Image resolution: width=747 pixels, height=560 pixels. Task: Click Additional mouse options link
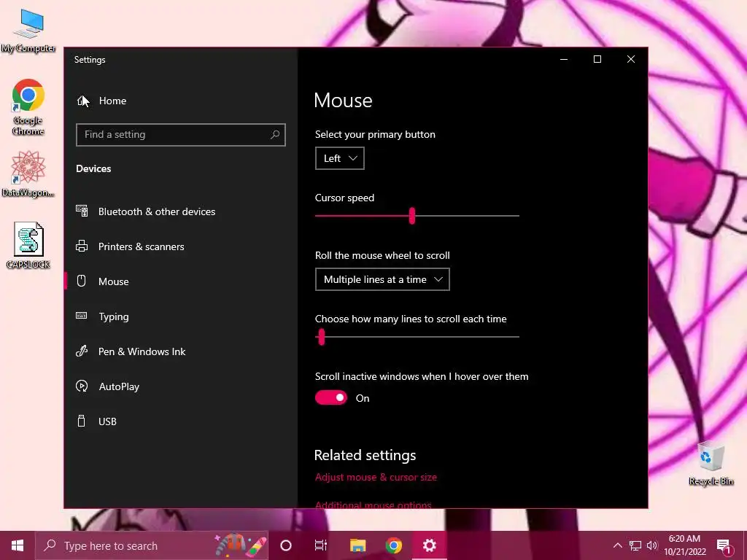point(373,505)
